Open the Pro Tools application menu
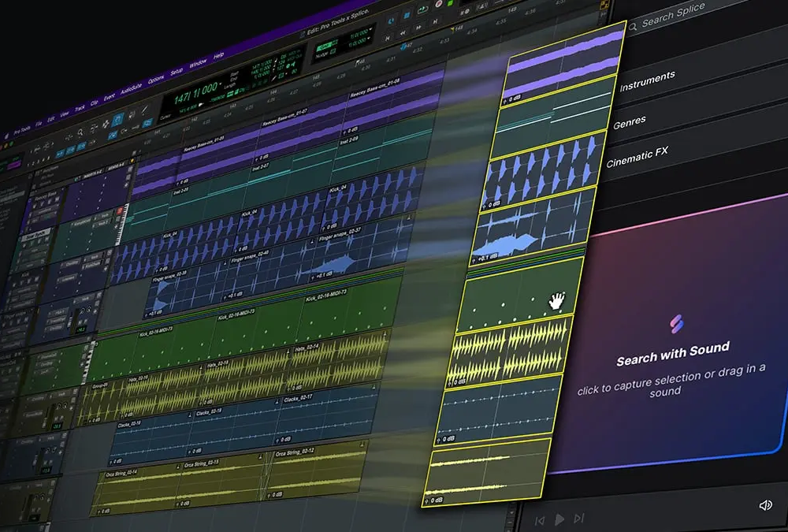 coord(22,130)
